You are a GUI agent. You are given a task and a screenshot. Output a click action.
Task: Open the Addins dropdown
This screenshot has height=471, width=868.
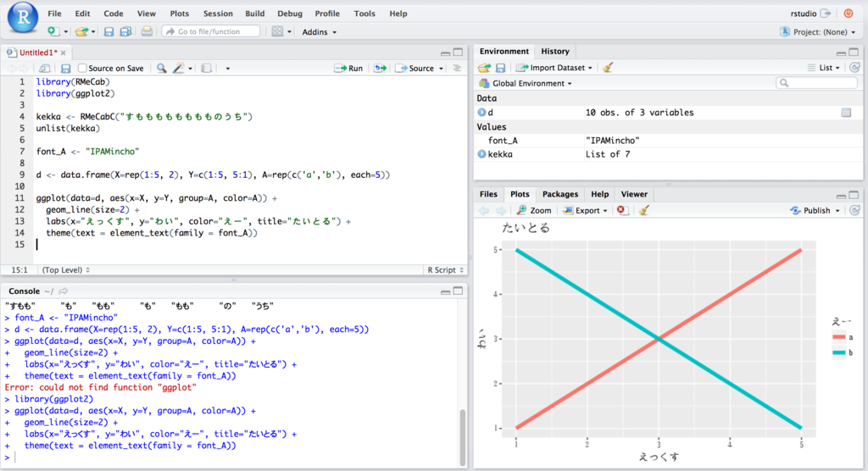click(x=319, y=32)
